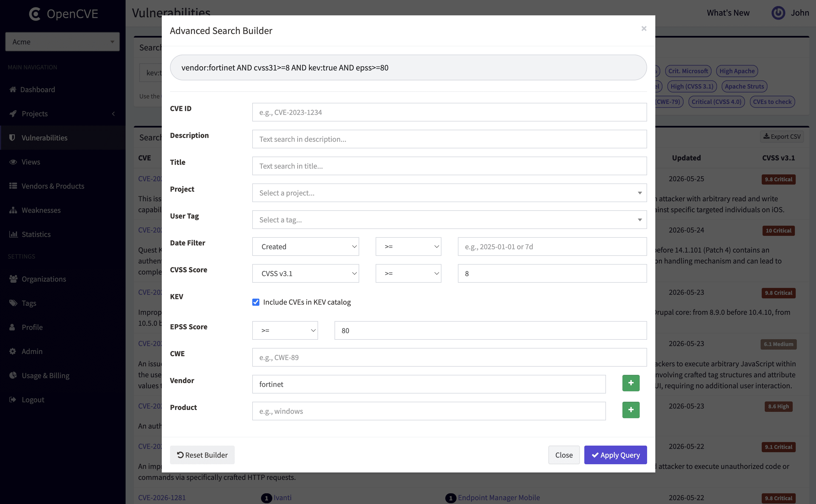Click the Organizations users icon
Screen dimensions: 816x504
(x=13, y=279)
